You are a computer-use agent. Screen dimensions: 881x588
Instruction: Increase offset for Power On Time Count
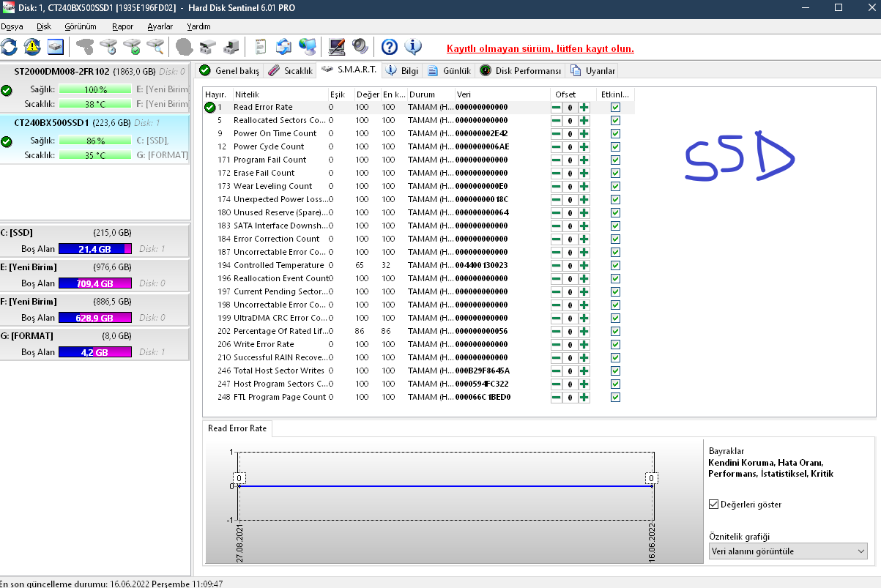(x=584, y=133)
